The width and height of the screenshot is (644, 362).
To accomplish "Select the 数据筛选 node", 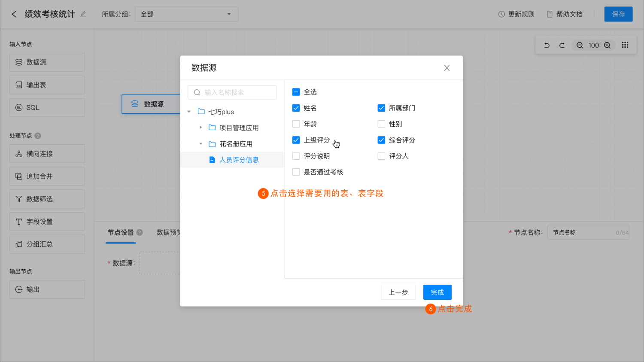I will pos(47,199).
